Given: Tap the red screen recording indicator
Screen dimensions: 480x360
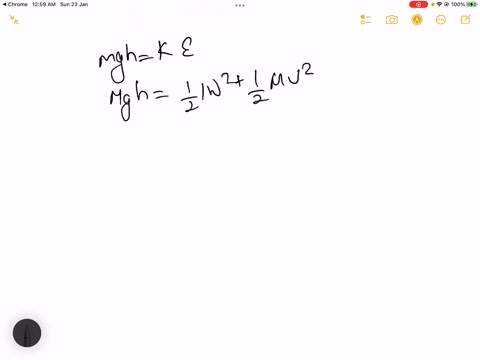Looking at the screenshot, I should pos(418,5).
